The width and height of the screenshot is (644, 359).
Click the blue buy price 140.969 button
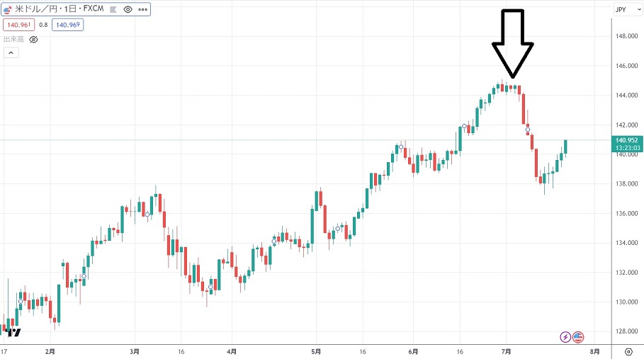click(70, 25)
